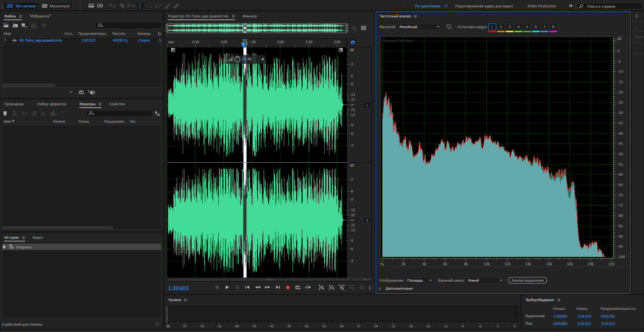Open the Набор эффектов tab
This screenshot has height=332, width=644.
[x=51, y=104]
